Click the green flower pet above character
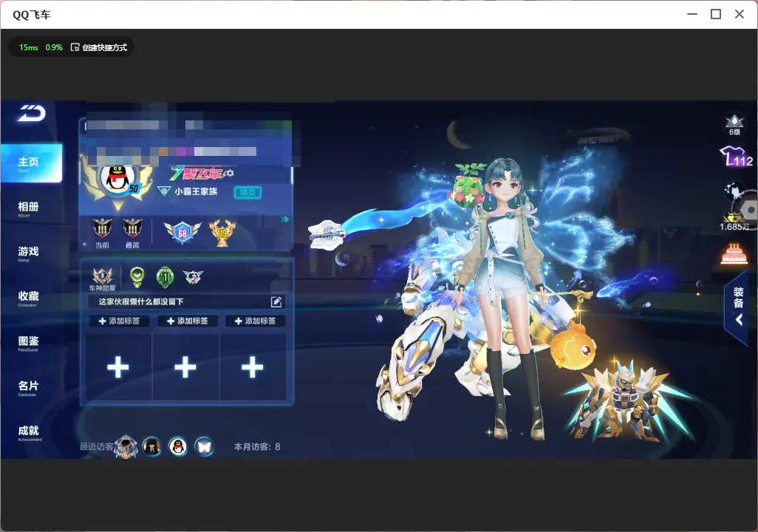The image size is (758, 532). point(468,187)
